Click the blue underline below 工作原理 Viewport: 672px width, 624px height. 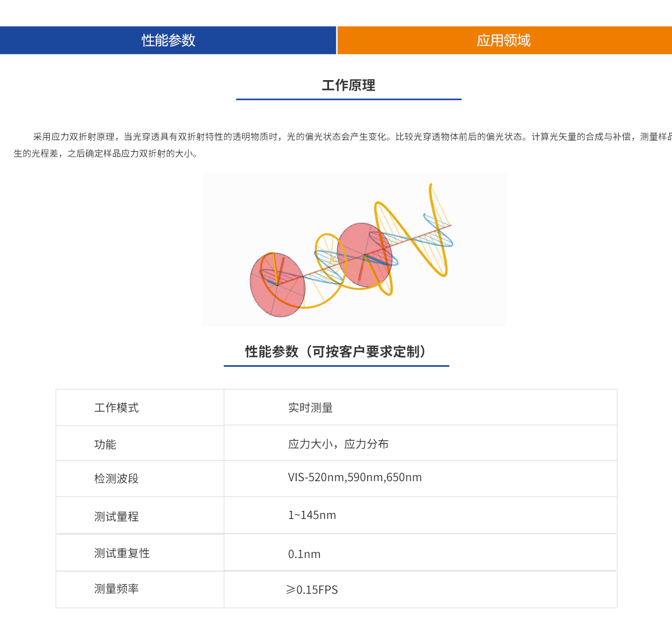coord(349,100)
